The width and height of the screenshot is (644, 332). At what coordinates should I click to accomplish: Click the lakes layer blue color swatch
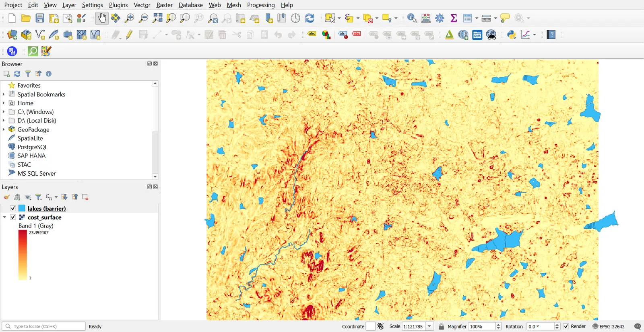22,208
